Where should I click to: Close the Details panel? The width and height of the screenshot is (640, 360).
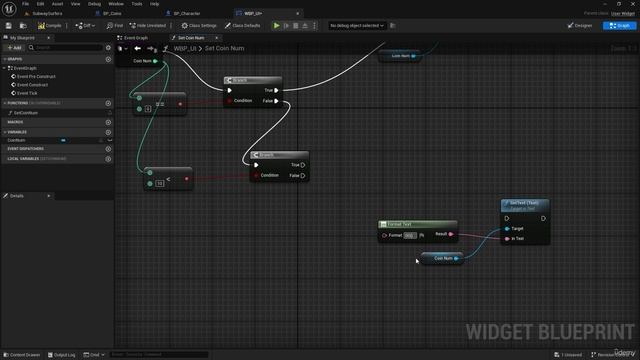pos(49,196)
